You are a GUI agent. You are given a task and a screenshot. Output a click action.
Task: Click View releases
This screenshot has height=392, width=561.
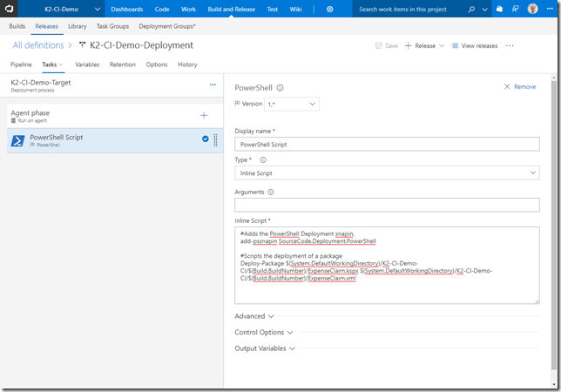(475, 46)
